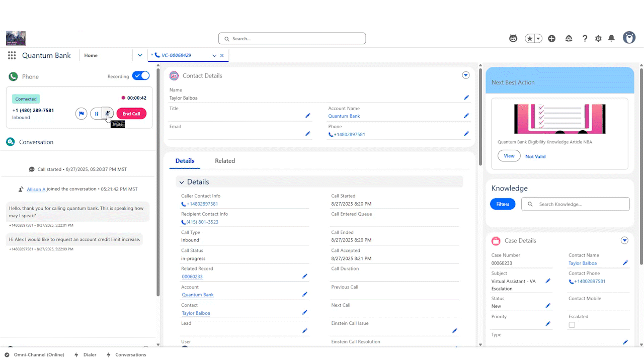End the call with the End Call button

[x=131, y=114]
